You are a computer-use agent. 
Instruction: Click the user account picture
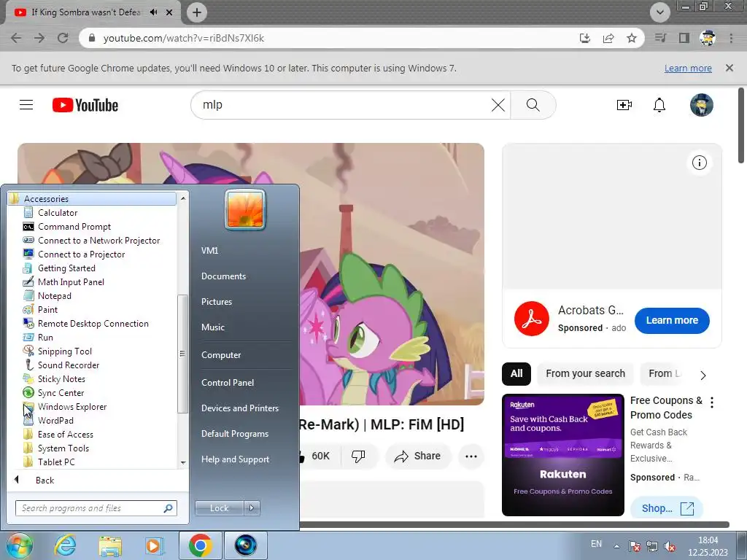[x=245, y=209]
